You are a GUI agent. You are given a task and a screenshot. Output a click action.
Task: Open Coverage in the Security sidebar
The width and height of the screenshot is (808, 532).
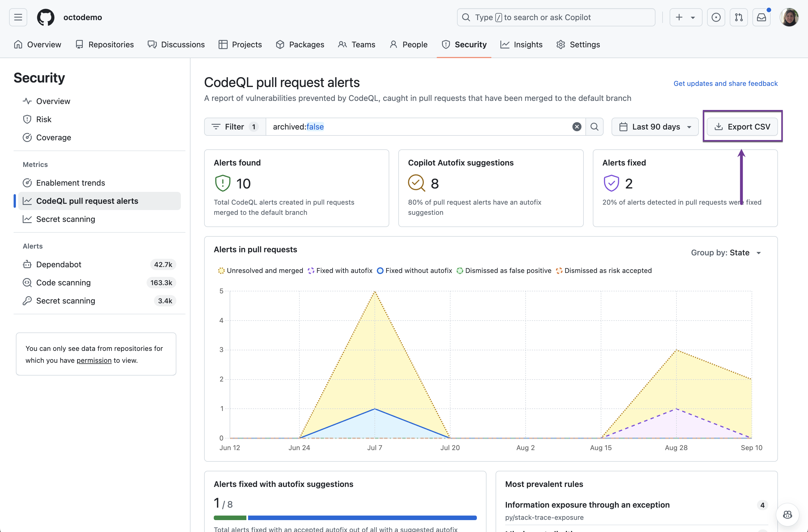99,137
